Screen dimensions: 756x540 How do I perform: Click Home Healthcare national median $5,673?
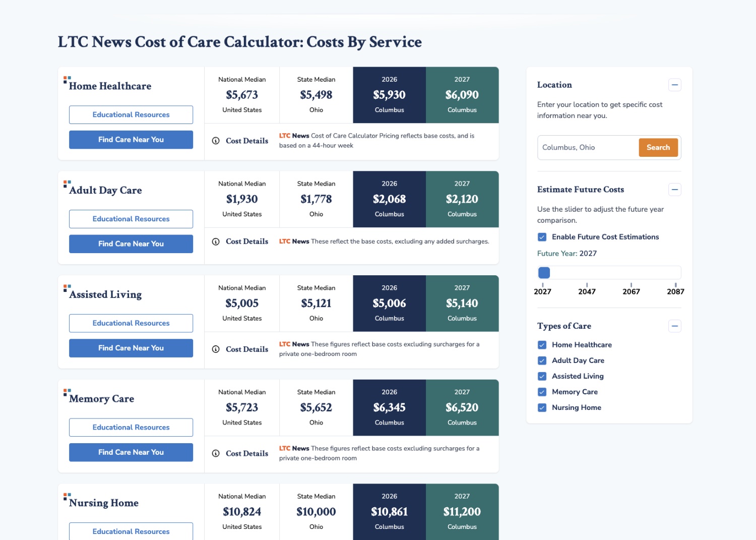[x=242, y=95]
